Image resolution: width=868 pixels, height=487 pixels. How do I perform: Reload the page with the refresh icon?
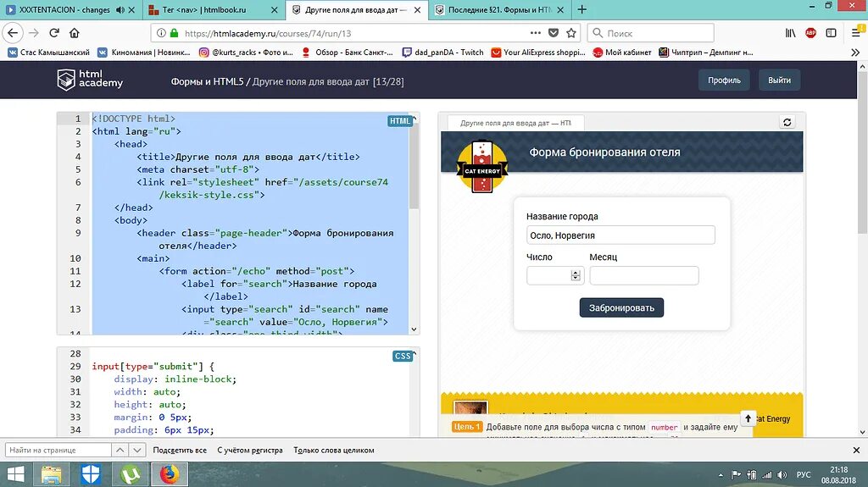(54, 33)
